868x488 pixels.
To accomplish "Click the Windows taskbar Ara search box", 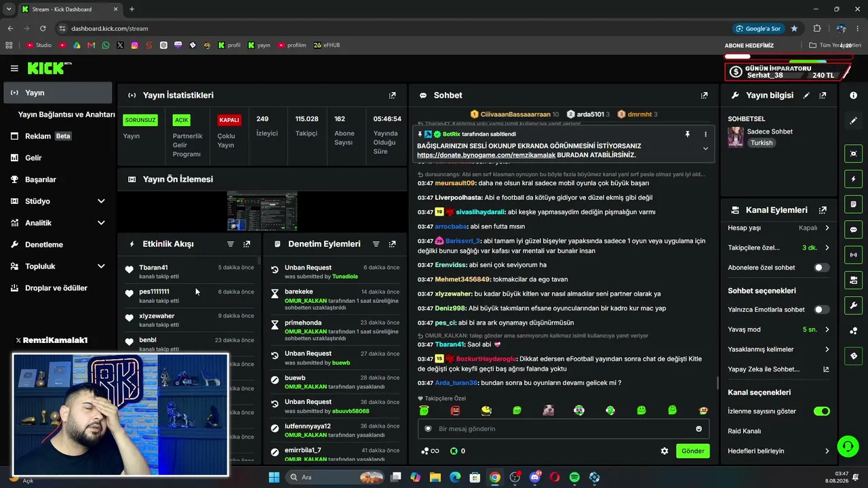I will (336, 477).
